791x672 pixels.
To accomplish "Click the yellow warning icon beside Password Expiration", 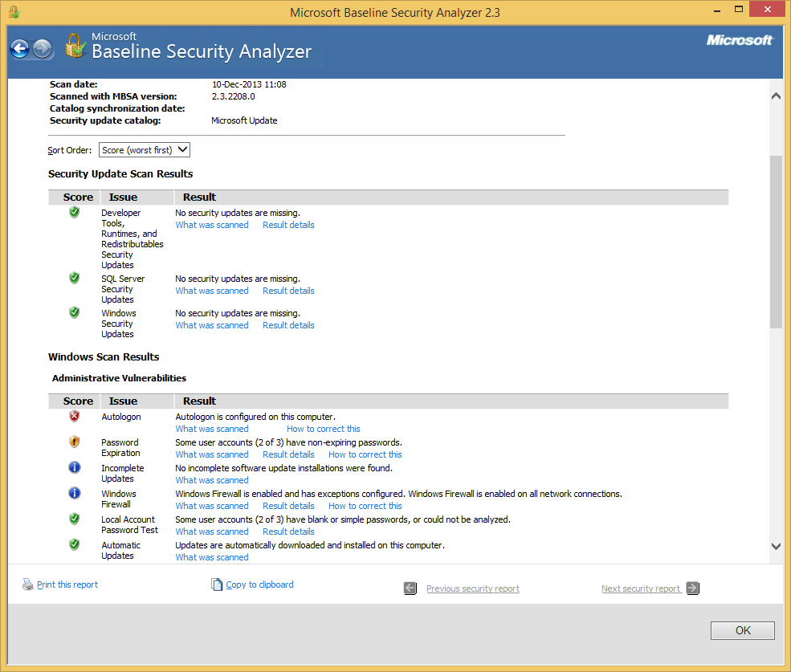I will pos(74,442).
